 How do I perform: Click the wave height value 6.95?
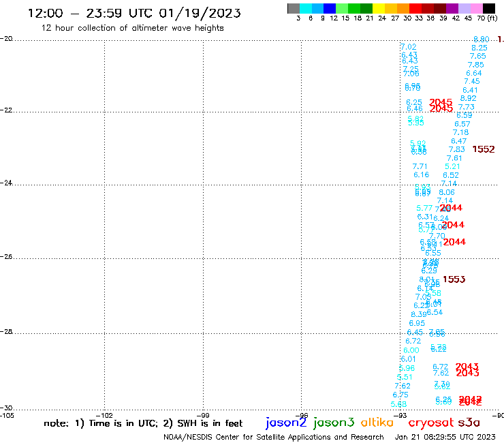click(417, 323)
